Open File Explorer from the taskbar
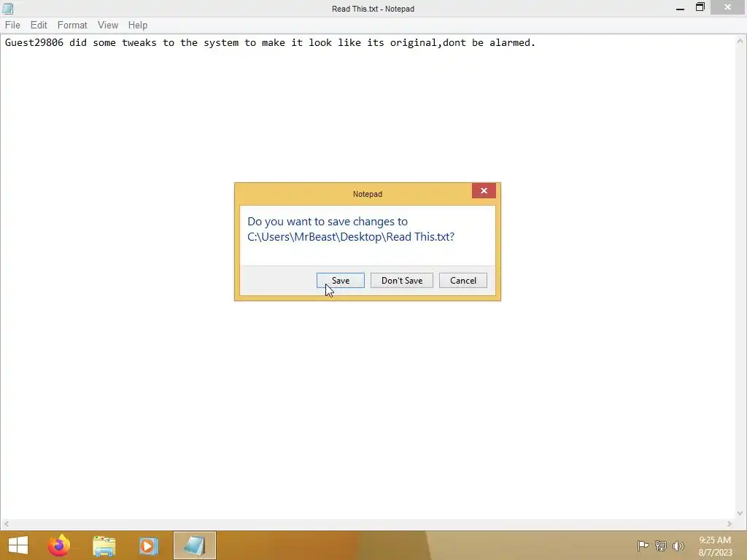This screenshot has height=560, width=747. click(x=104, y=545)
